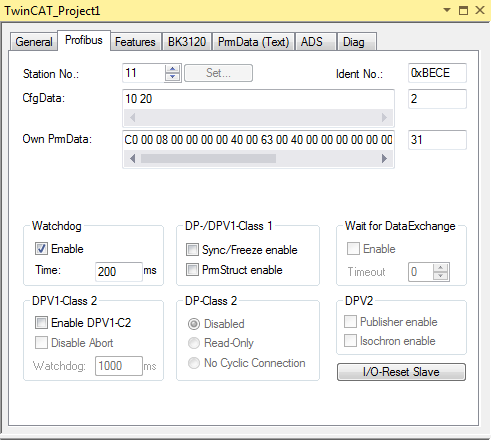Click the Watchdog Time input field
491x440 pixels.
pyautogui.click(x=119, y=272)
